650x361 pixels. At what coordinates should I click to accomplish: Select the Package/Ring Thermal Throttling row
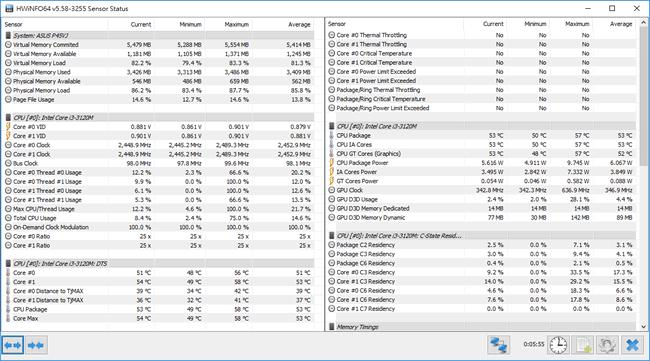pyautogui.click(x=482, y=90)
